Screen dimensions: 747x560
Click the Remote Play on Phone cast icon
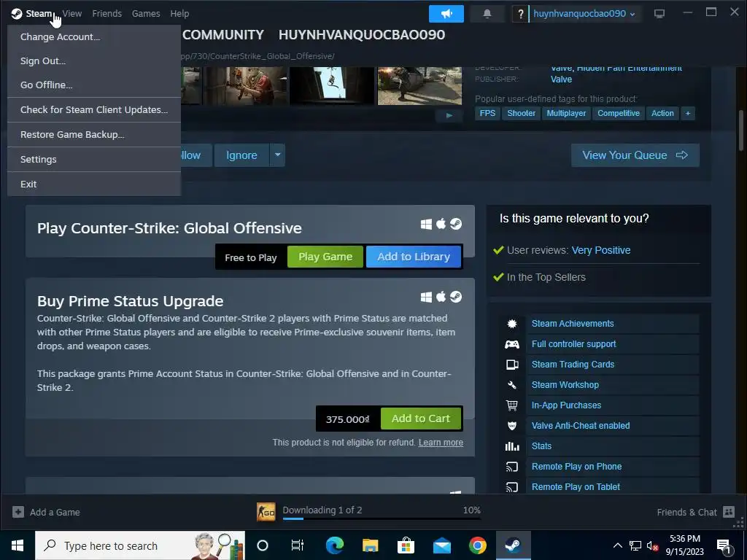pos(512,467)
